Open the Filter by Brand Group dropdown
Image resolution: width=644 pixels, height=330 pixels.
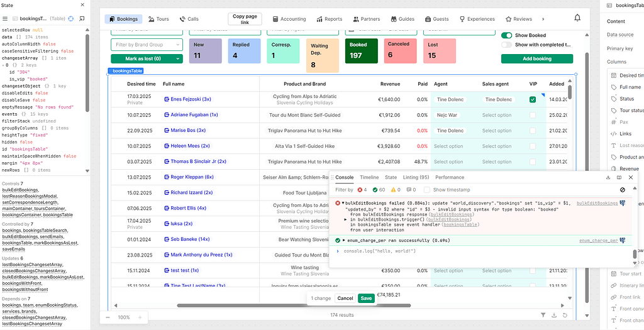147,45
